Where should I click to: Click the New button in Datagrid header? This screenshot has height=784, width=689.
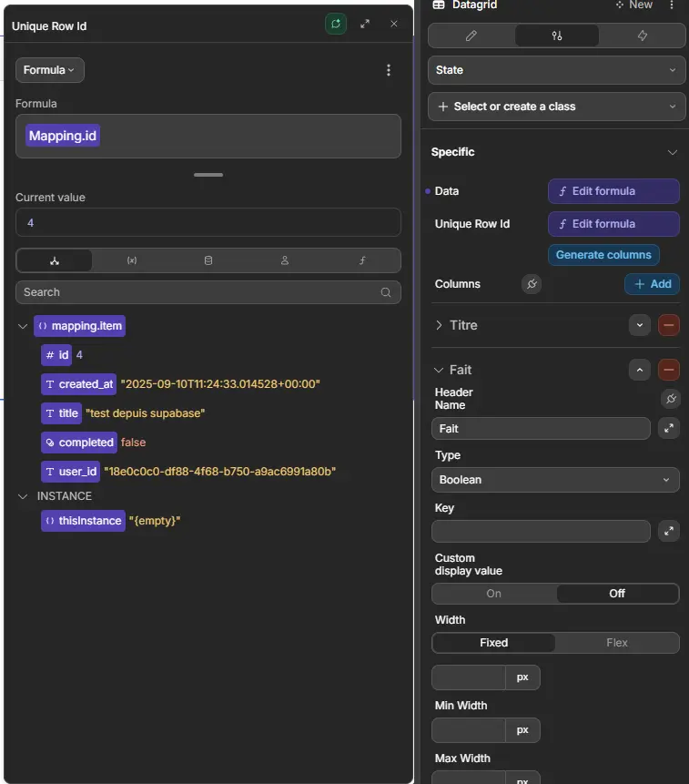(634, 5)
